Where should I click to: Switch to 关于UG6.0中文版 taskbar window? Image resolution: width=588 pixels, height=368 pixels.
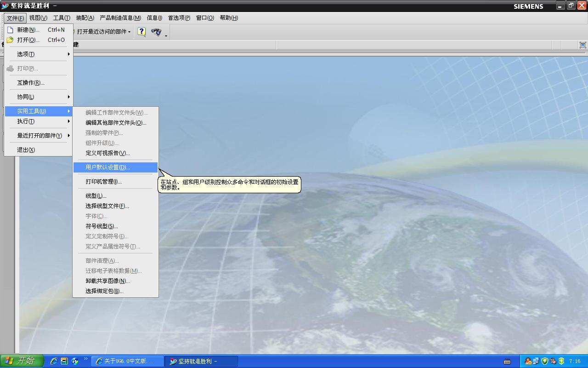click(x=128, y=361)
